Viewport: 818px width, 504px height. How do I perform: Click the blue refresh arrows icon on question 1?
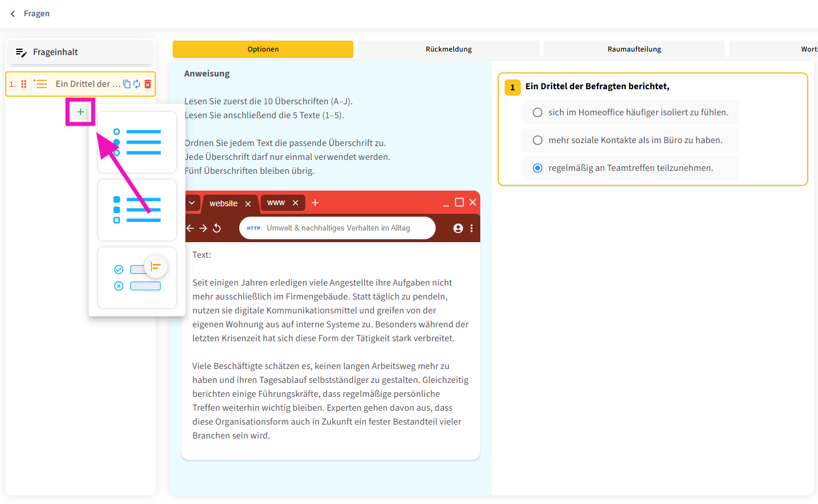coord(137,84)
